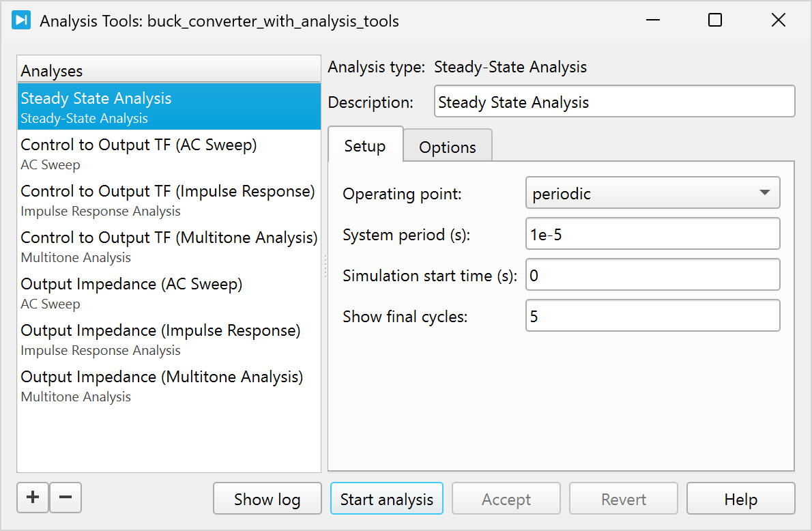Click the Help button
The width and height of the screenshot is (812, 531).
[740, 499]
